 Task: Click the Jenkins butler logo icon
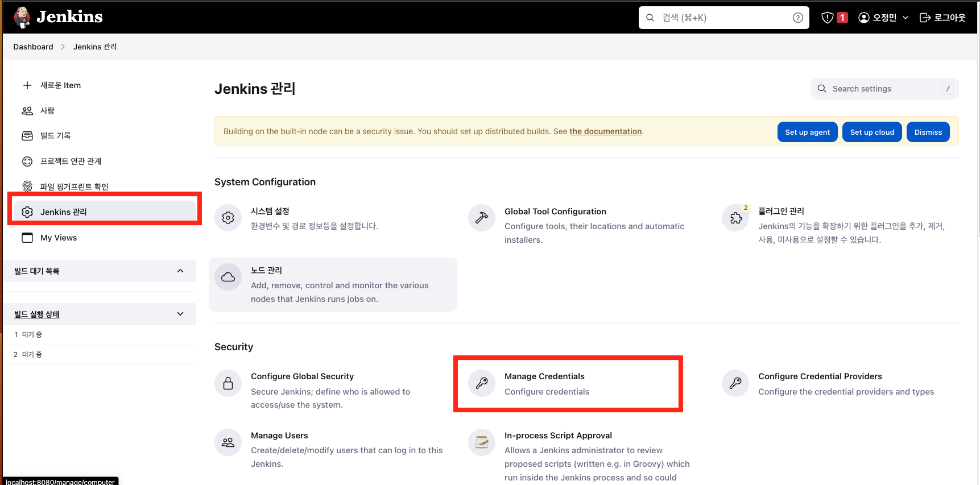coord(22,17)
